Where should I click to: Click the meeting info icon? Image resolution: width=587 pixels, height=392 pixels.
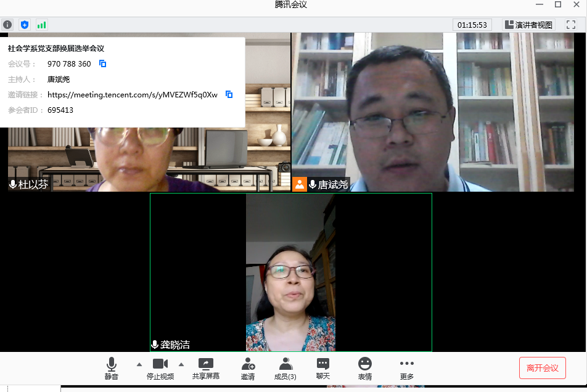7,25
